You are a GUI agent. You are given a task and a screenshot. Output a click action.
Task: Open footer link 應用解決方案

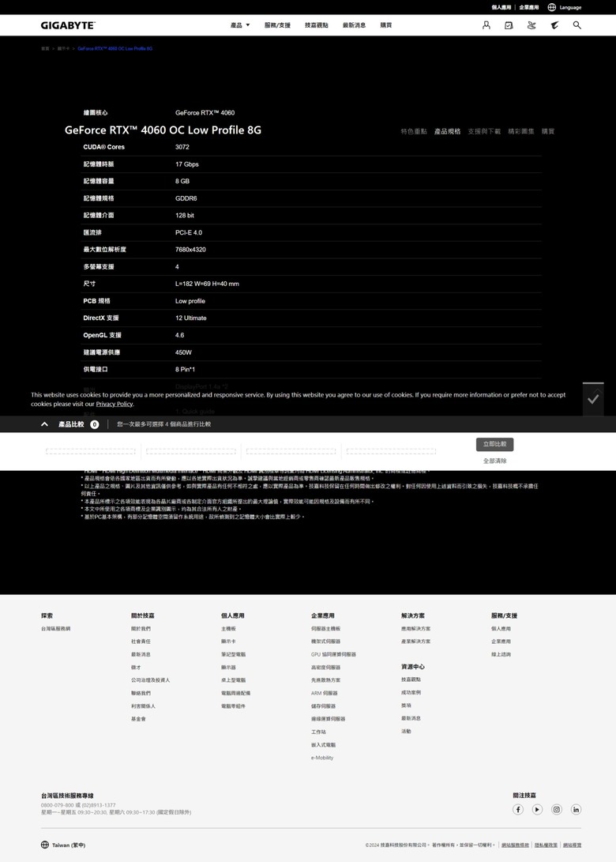[416, 628]
